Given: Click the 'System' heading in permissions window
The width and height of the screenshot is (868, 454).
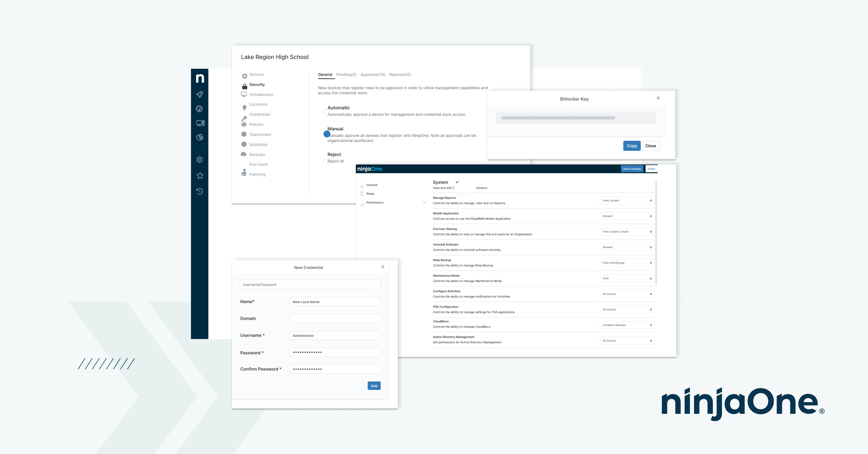Looking at the screenshot, I should click(x=440, y=182).
